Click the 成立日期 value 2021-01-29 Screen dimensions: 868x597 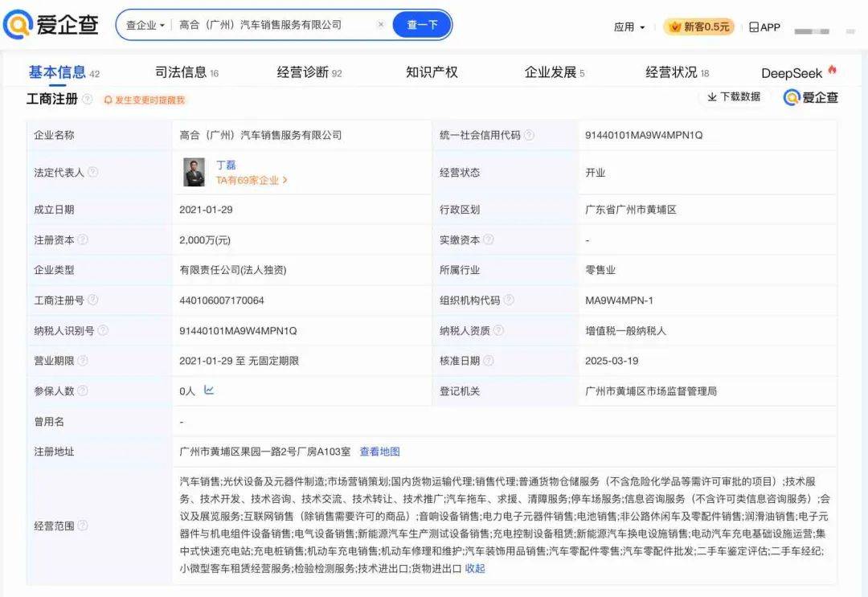206,210
